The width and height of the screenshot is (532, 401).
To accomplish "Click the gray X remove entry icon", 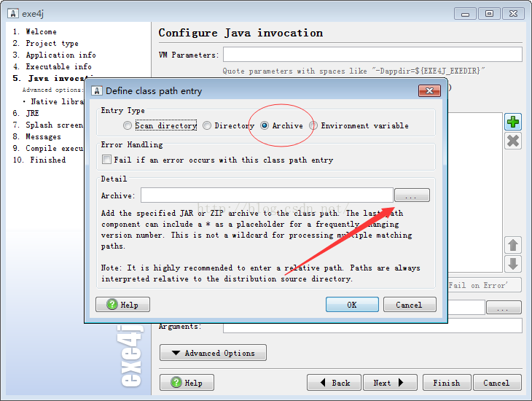I will pyautogui.click(x=512, y=141).
